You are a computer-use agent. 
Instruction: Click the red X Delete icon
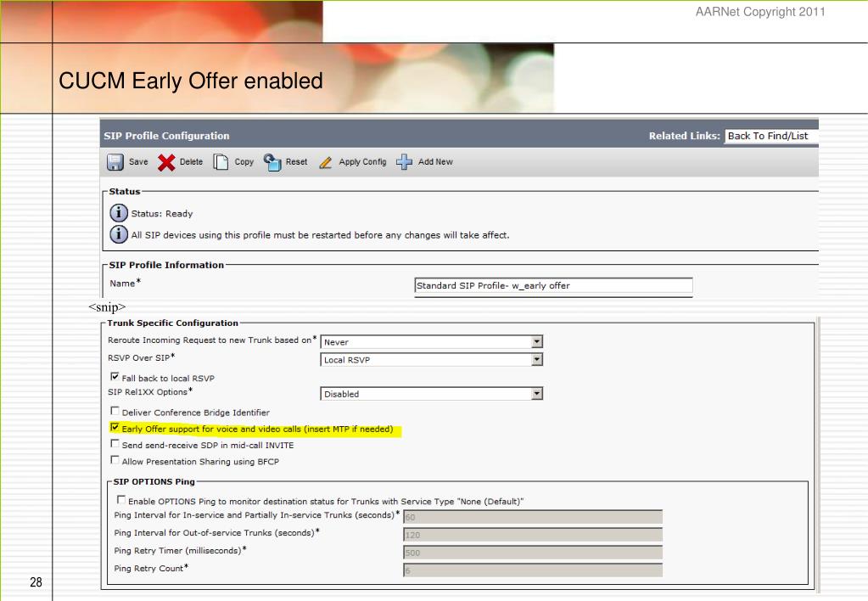pos(166,162)
